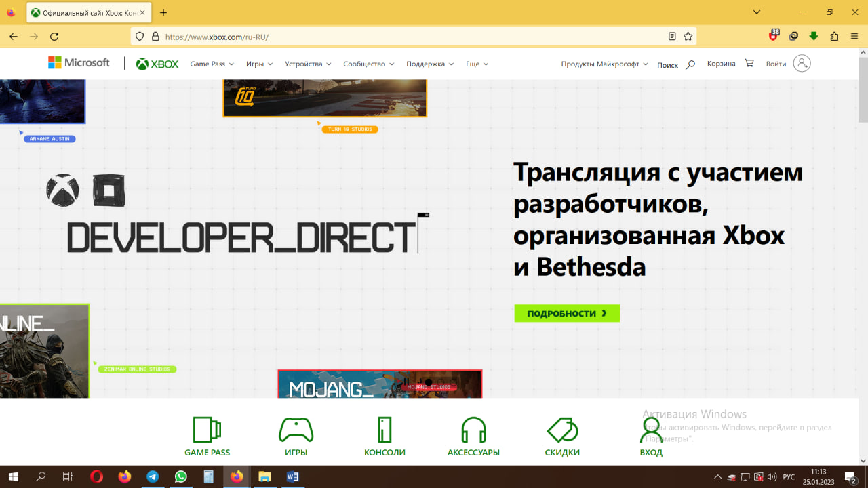This screenshot has height=488, width=868.
Task: Go back using the browser back arrow
Action: coord(14,37)
